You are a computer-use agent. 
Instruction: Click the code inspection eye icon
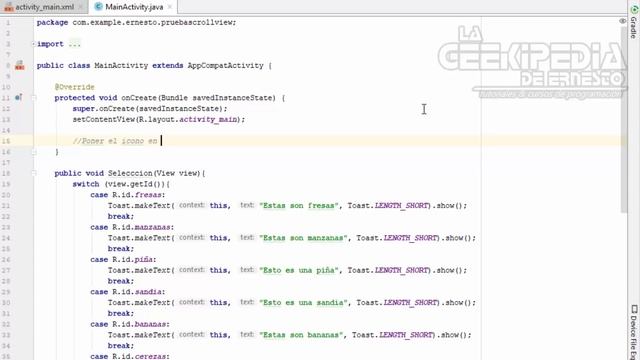(x=622, y=21)
